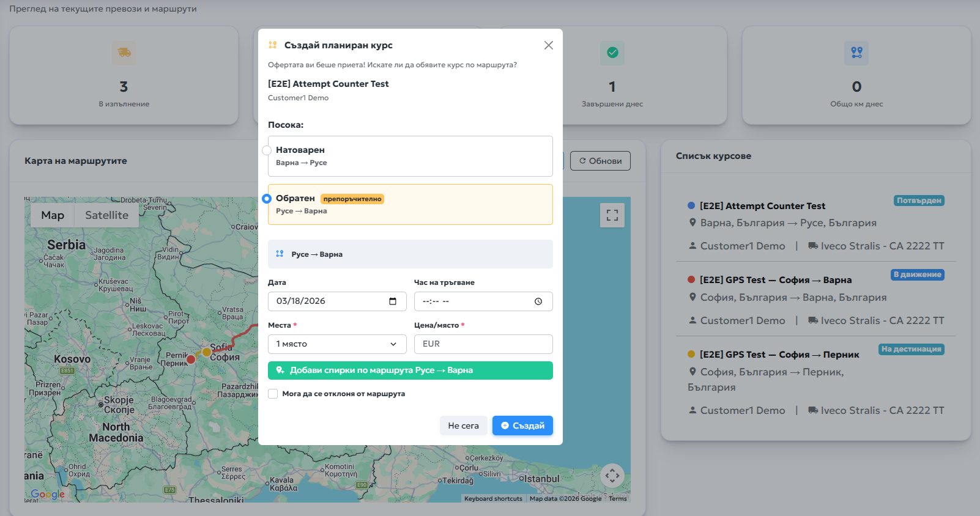Click the green checkmark icon on 'Завършени днес' card
Viewport: 980px width, 516px height.
612,53
